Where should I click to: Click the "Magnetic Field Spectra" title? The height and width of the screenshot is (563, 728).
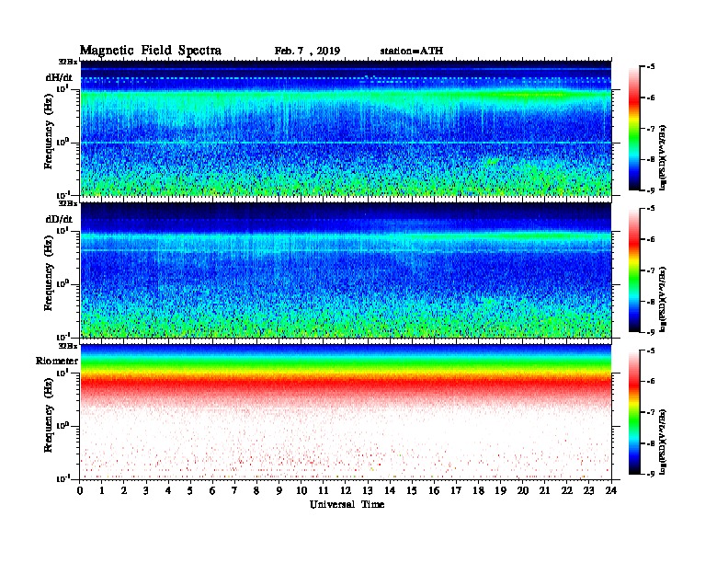click(151, 51)
